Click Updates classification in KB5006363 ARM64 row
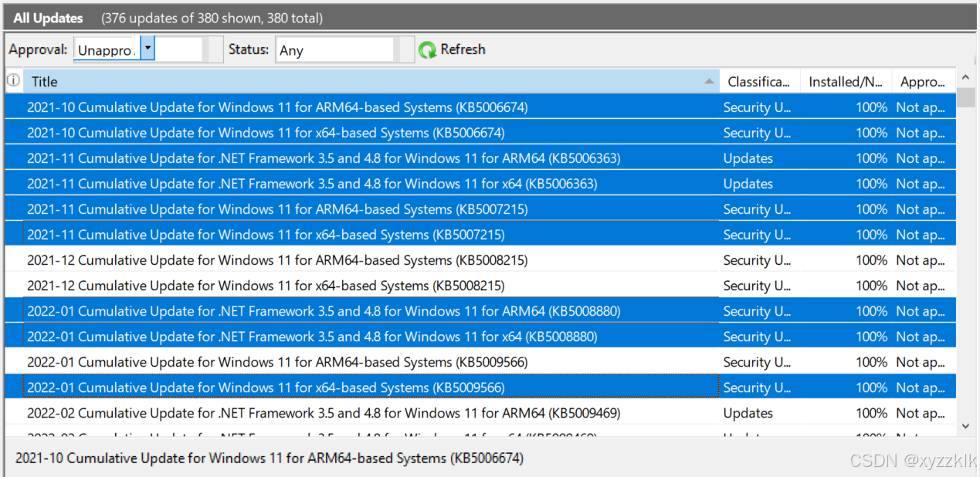Viewport: 980px width, 477px height. point(748,158)
